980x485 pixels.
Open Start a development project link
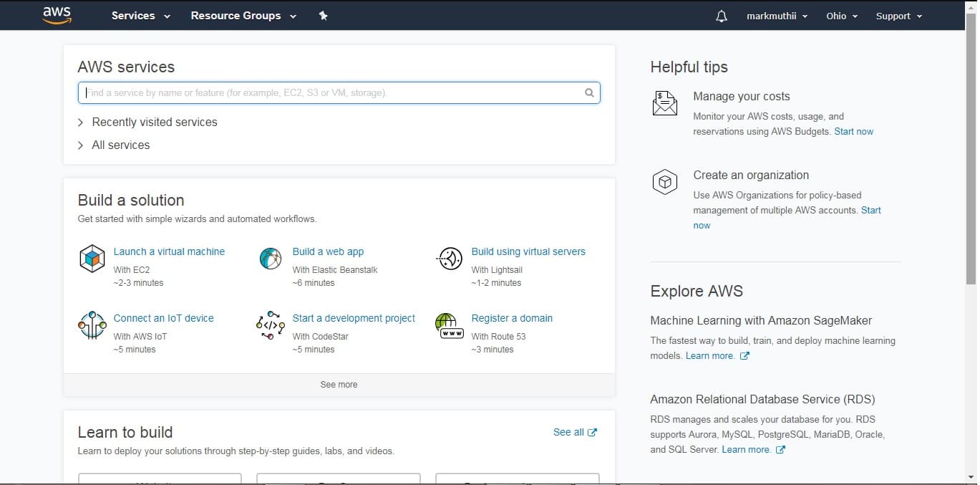coord(354,318)
